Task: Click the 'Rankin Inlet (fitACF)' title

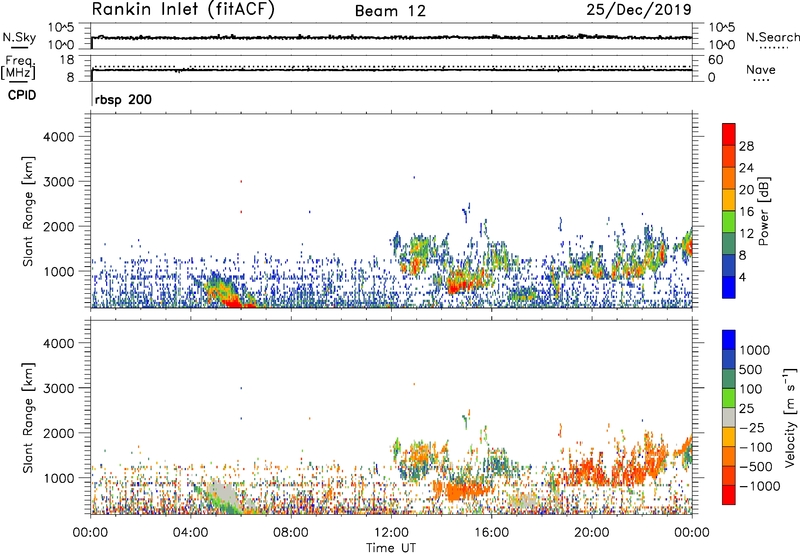Action: pyautogui.click(x=183, y=10)
